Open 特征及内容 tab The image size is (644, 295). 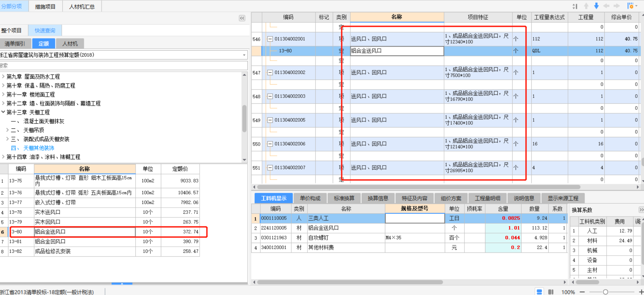coord(415,198)
